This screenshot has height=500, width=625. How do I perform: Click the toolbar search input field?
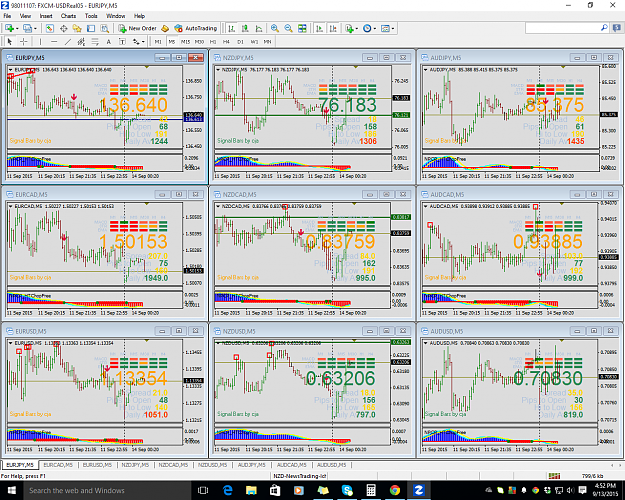(x=563, y=28)
